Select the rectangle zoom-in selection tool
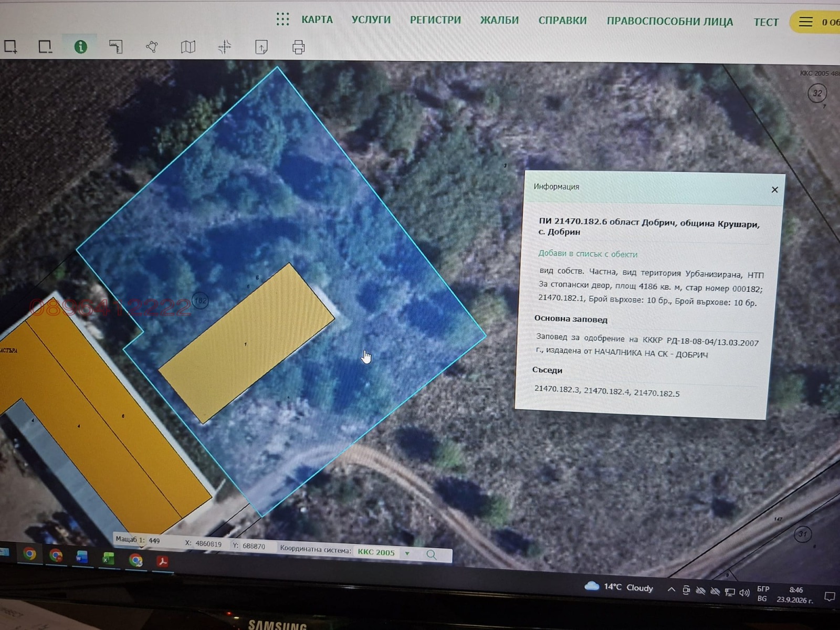 click(x=10, y=47)
